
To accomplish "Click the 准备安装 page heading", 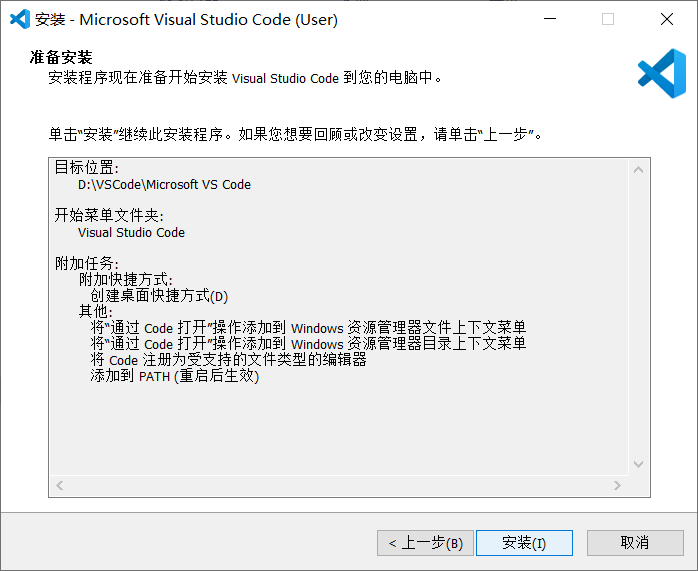I will pos(68,59).
